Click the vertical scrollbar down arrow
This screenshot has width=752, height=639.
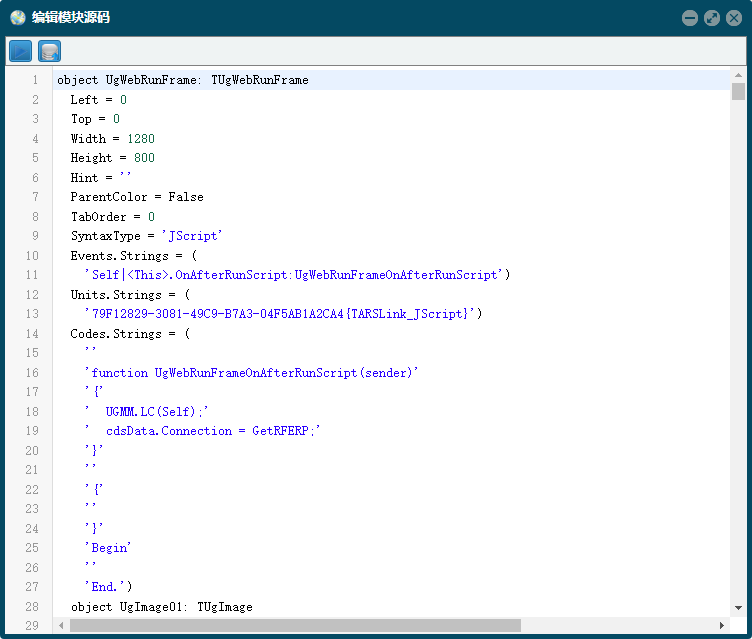coord(738,608)
